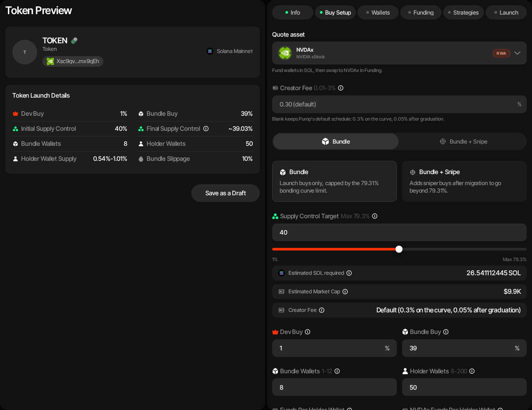The height and width of the screenshot is (410, 532).
Task: Click info icon next to Estimated Market Cap
Action: (x=345, y=292)
